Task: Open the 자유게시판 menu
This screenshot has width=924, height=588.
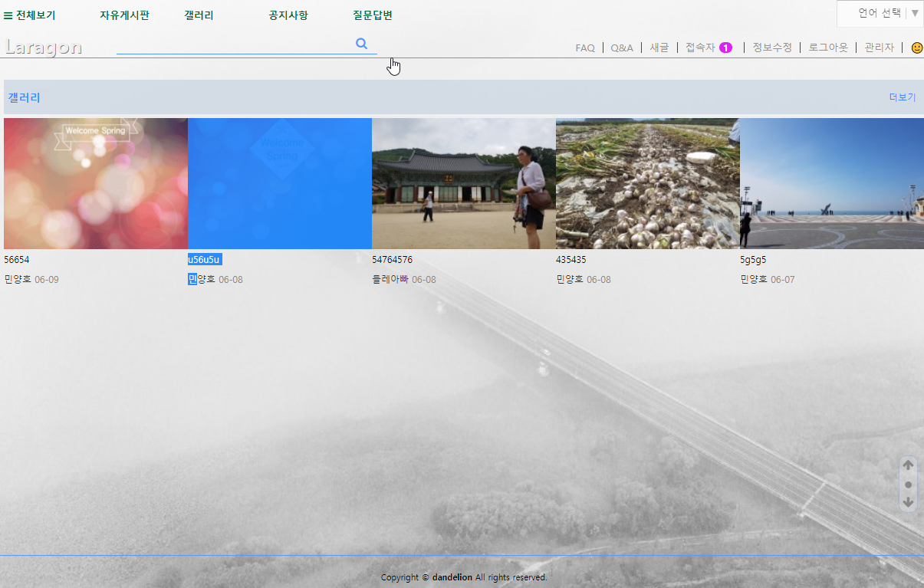Action: coord(124,15)
